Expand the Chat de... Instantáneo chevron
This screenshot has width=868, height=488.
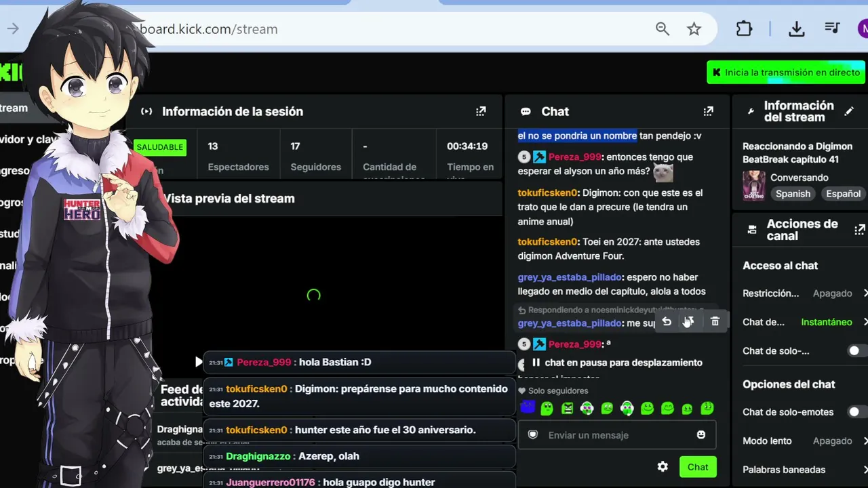pos(865,322)
